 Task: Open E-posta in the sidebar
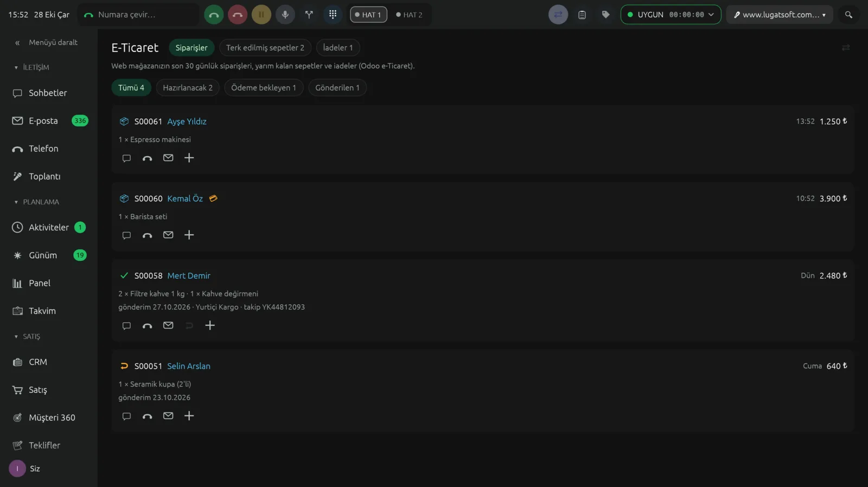click(x=49, y=120)
